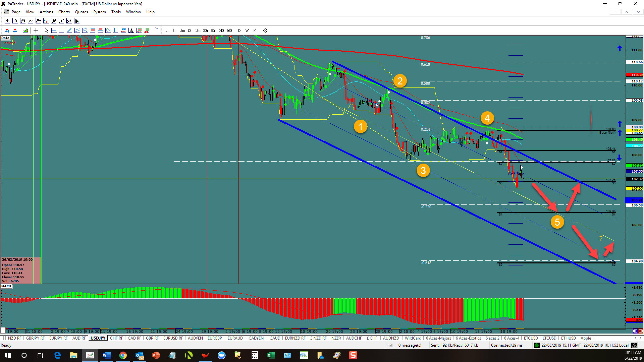
Task: Click the red 110.30 price label
Action: click(634, 75)
